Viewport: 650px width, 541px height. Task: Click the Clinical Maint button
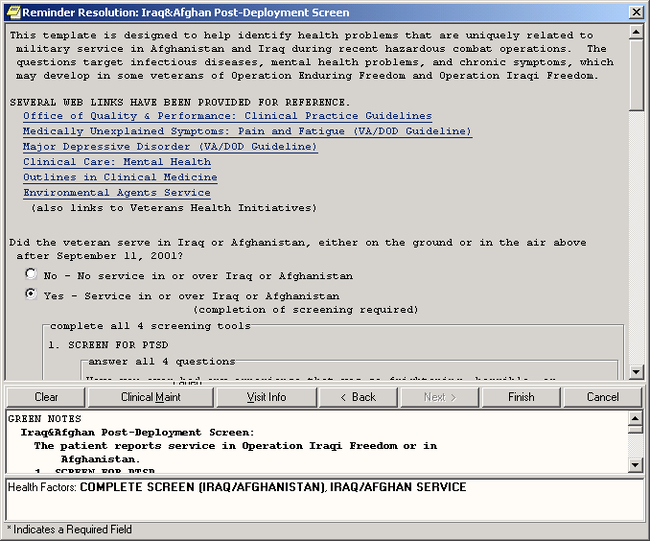[x=151, y=397]
